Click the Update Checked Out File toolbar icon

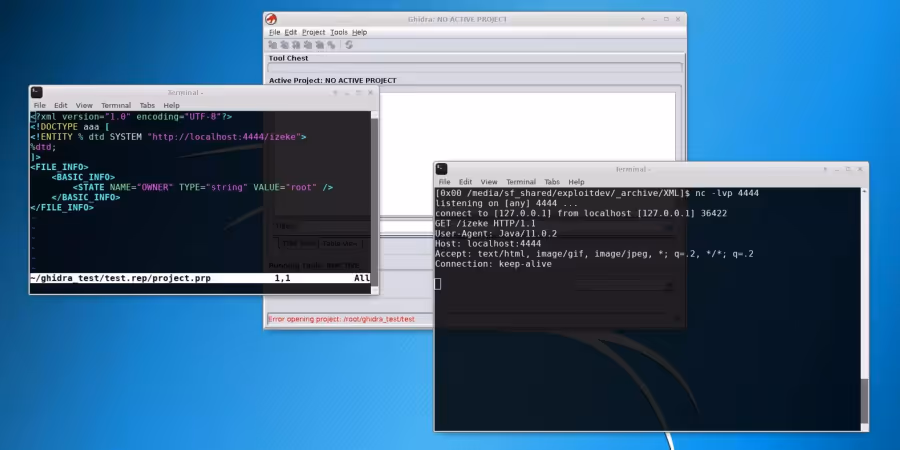(296, 45)
